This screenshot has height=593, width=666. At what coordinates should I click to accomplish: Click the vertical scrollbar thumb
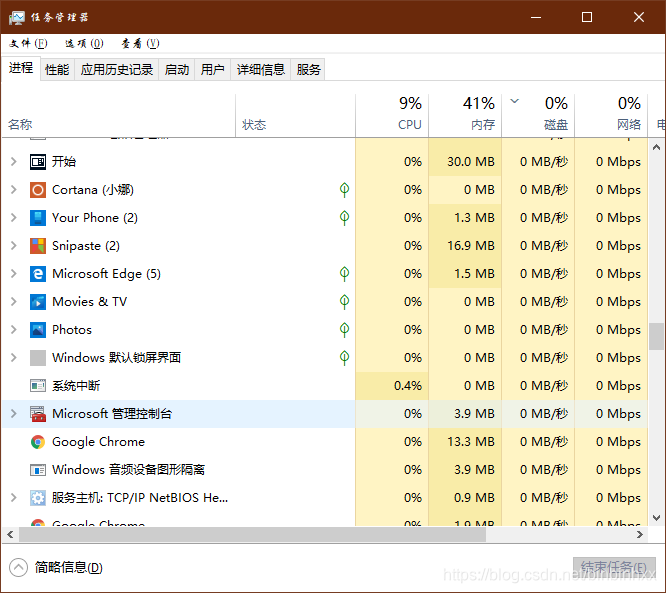(x=656, y=336)
